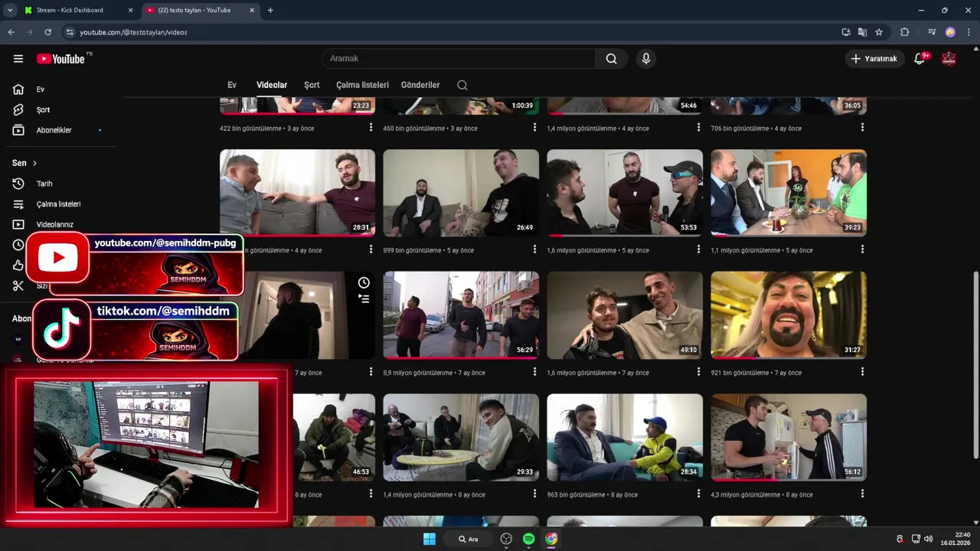This screenshot has width=980, height=551.
Task: Reload the page in Chrome
Action: click(x=47, y=32)
